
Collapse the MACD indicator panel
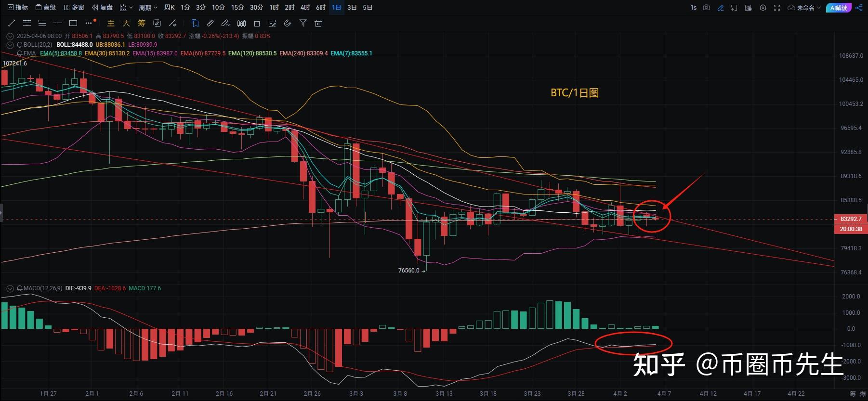(10, 288)
